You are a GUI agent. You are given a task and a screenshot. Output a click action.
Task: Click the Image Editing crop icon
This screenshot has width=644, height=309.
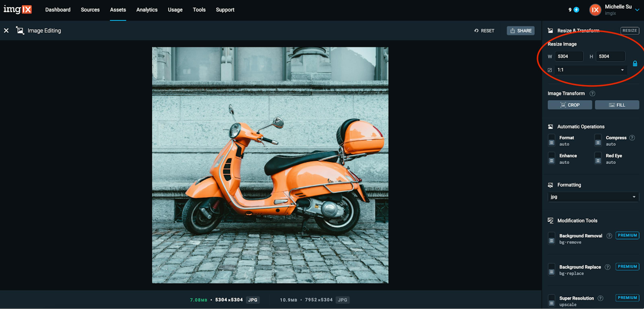coord(20,31)
